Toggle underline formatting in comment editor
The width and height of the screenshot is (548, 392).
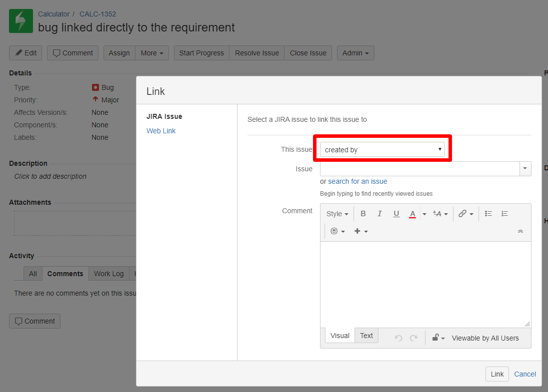tap(396, 214)
